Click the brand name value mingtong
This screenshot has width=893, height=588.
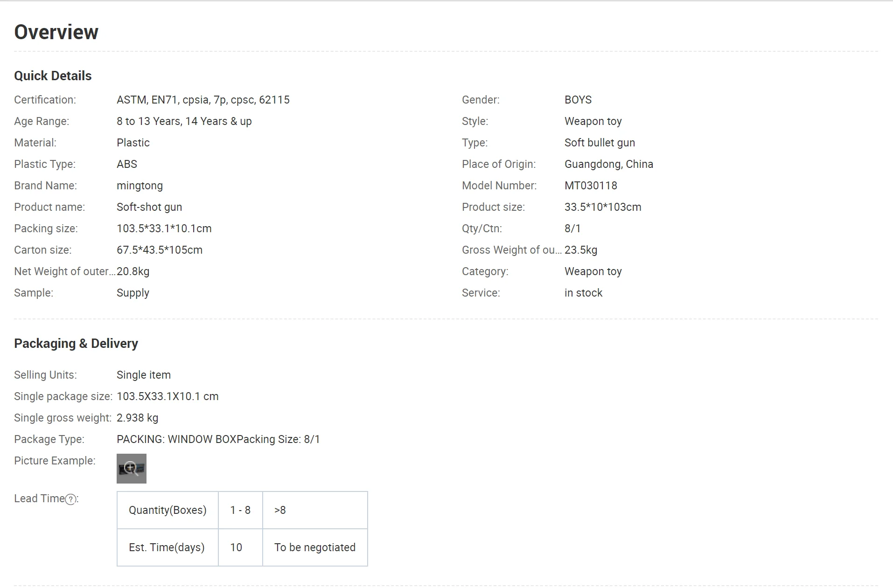(x=140, y=186)
